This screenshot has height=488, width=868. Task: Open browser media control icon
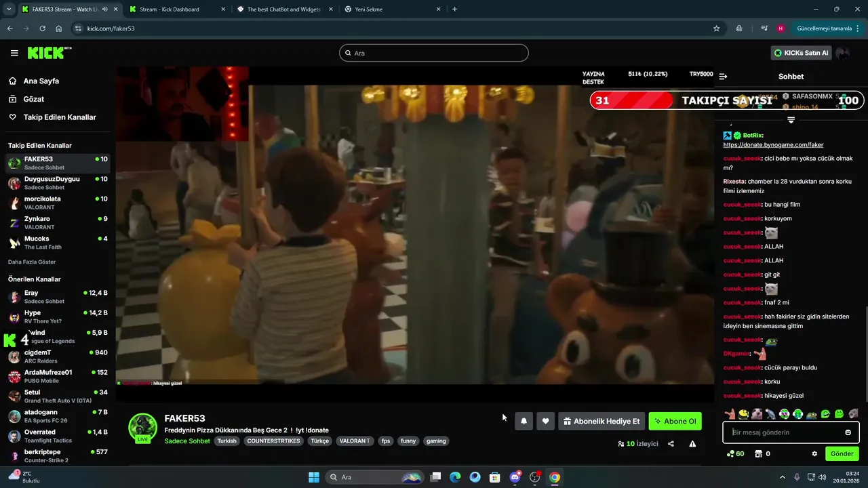(x=764, y=28)
